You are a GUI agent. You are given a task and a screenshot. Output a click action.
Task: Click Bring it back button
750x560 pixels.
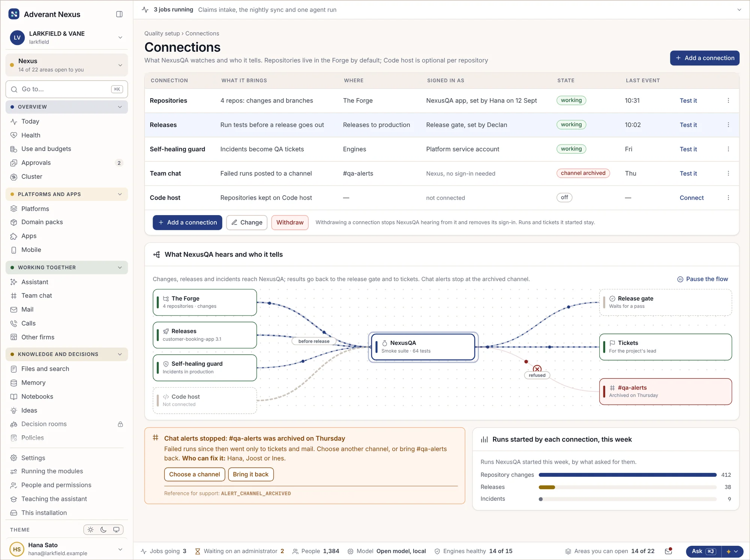[251, 475]
